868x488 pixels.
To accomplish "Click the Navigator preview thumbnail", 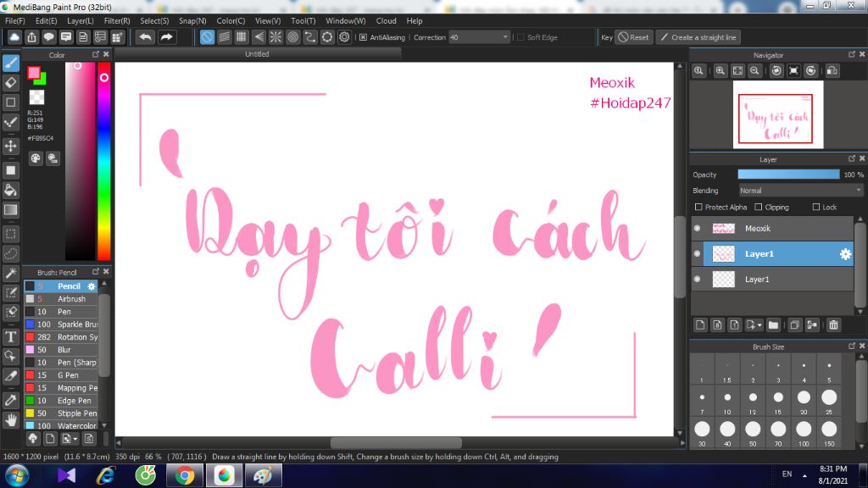I will (x=778, y=114).
